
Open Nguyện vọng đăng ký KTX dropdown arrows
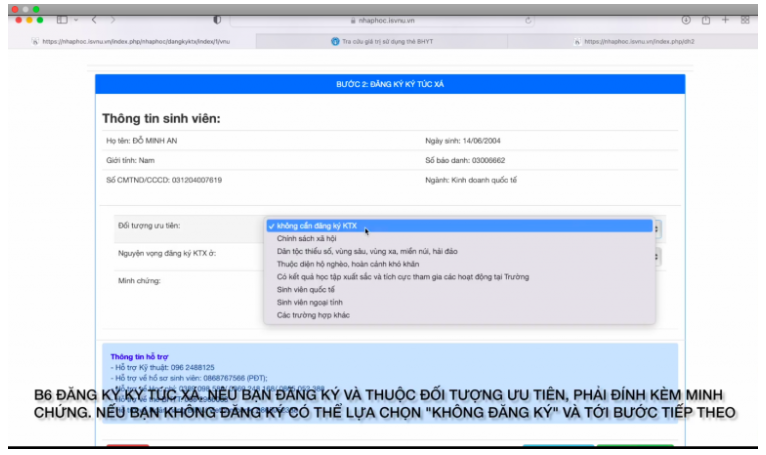tap(657, 257)
